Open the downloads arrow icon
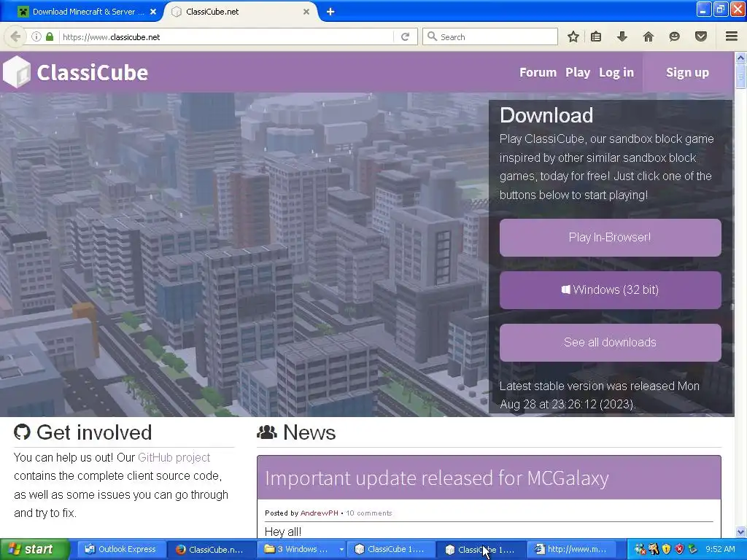The image size is (747, 560). (622, 36)
